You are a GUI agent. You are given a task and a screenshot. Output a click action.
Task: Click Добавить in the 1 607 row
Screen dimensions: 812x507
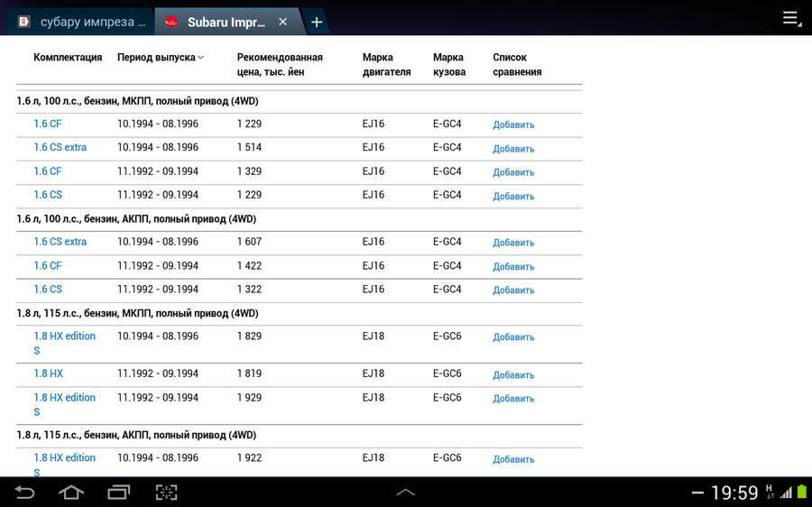(x=513, y=243)
